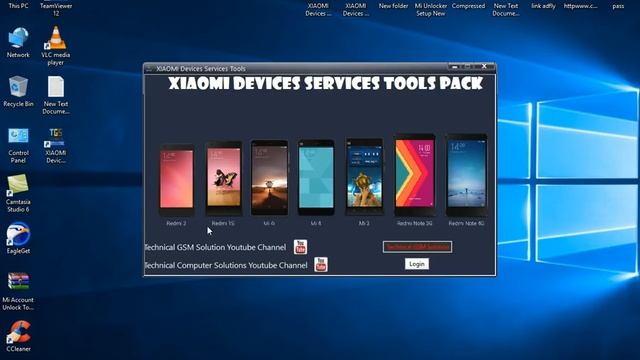Click the pass desktop label
The height and width of the screenshot is (360, 640).
618,6
